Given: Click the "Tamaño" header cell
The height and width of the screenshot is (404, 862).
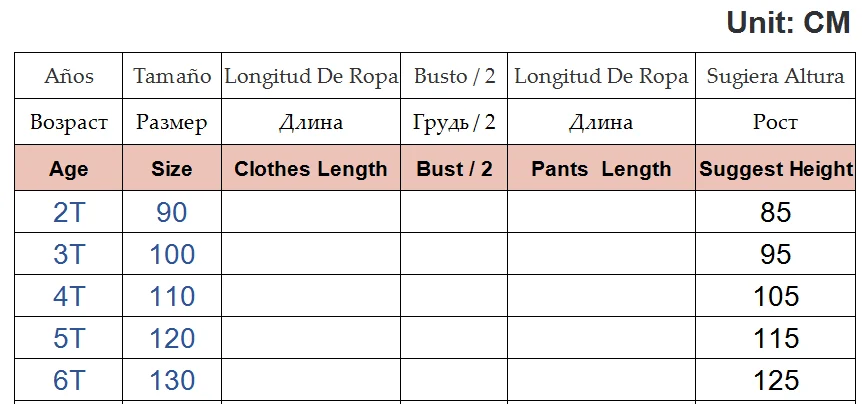Looking at the screenshot, I should (172, 76).
